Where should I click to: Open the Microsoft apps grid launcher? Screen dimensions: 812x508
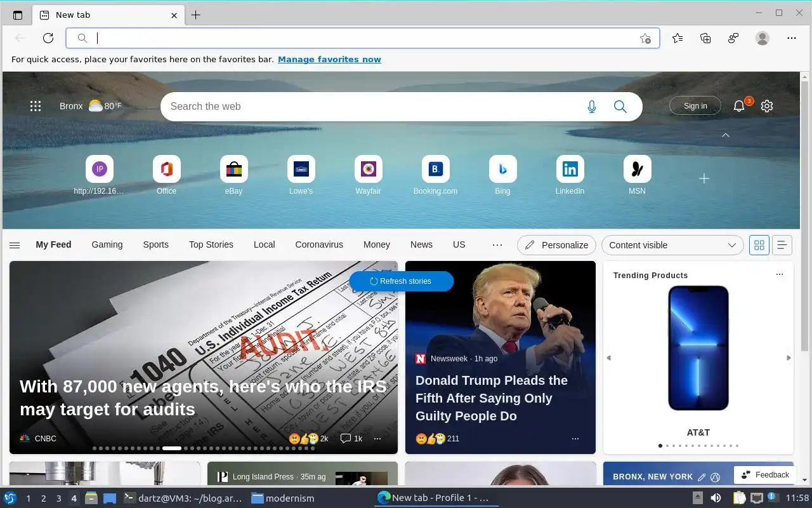36,106
